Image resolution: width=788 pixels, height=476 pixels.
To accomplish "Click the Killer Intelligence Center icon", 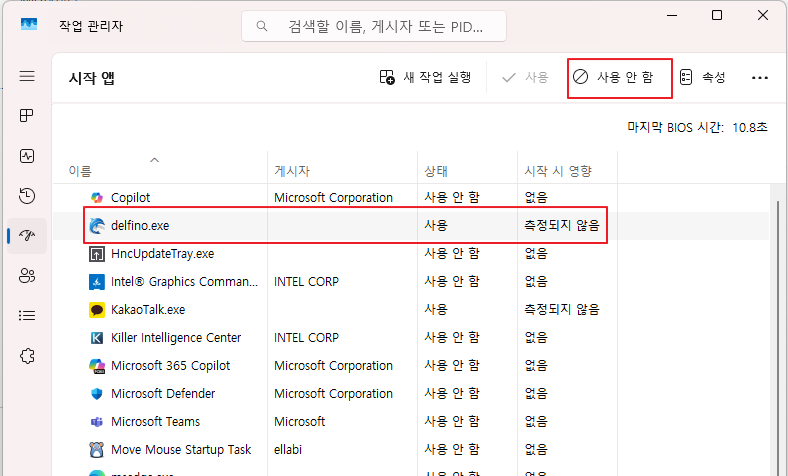I will click(96, 338).
